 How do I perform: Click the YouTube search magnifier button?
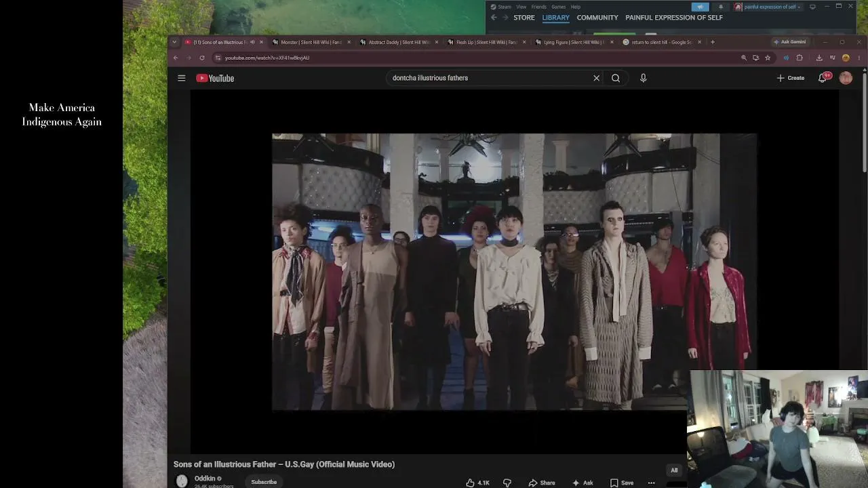point(616,78)
